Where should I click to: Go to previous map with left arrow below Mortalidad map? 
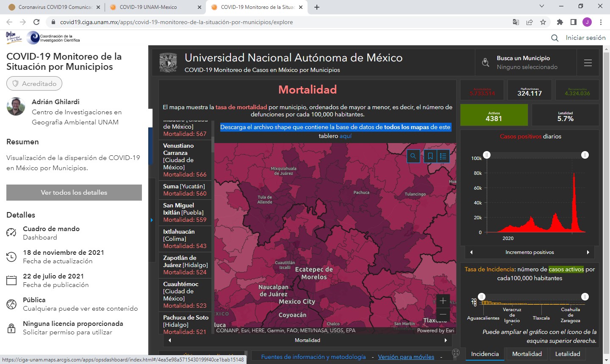170,340
